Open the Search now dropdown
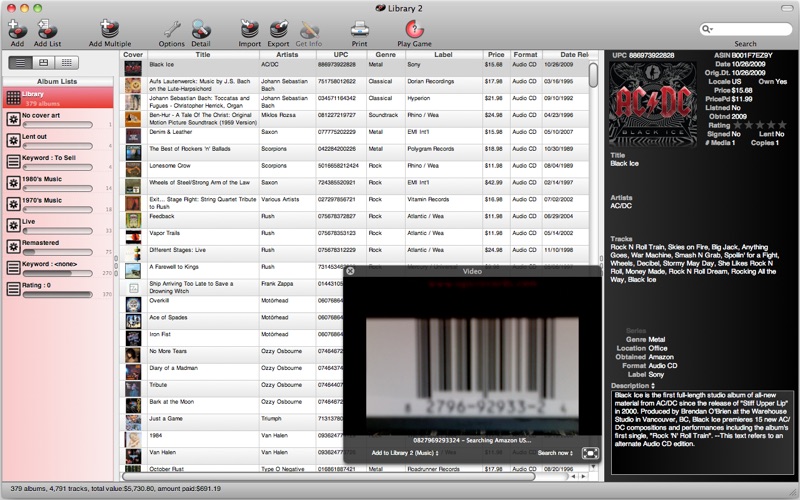The image size is (800, 500). [x=555, y=453]
